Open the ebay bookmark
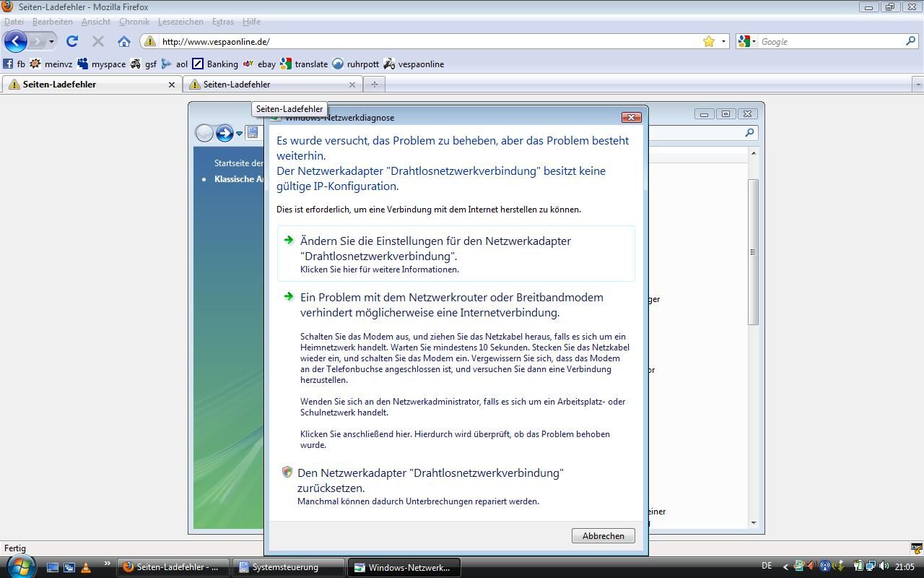924x578 pixels. 259,64
